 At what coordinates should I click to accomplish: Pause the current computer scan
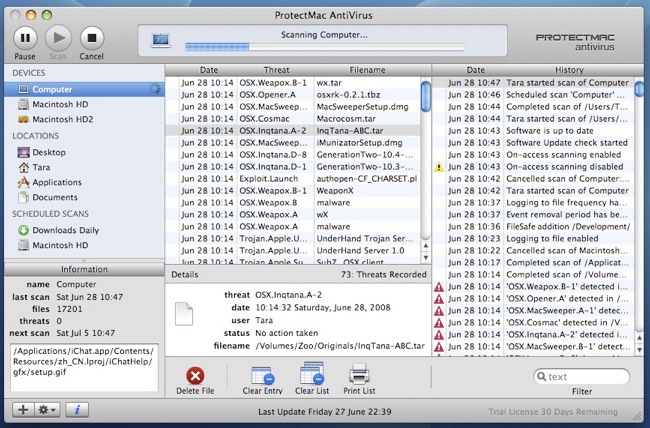[25, 37]
